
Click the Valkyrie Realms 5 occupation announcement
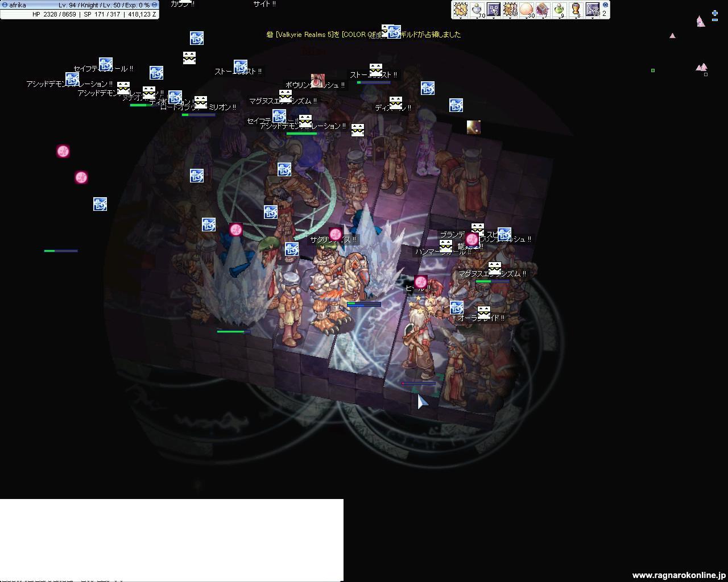[363, 35]
